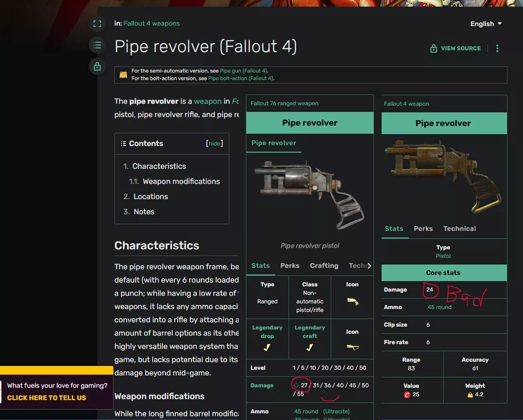Follow the Pipe gun (Fallout 4) link
The height and width of the screenshot is (420, 523).
[243, 71]
